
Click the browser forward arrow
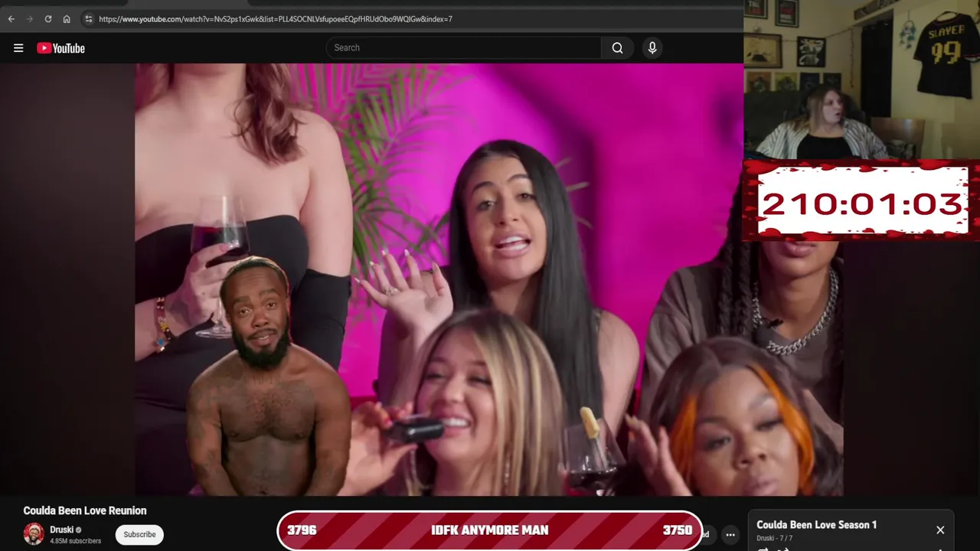click(x=29, y=19)
